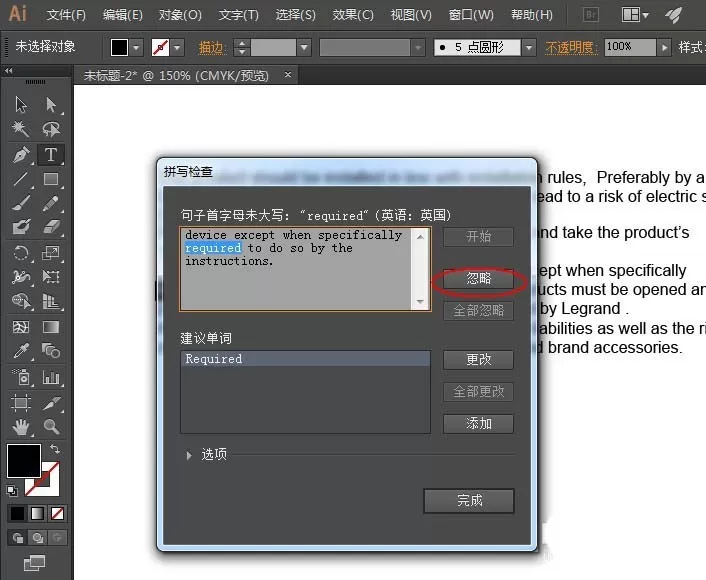
Task: Select the Zoom magnifier tool
Action: pos(50,426)
